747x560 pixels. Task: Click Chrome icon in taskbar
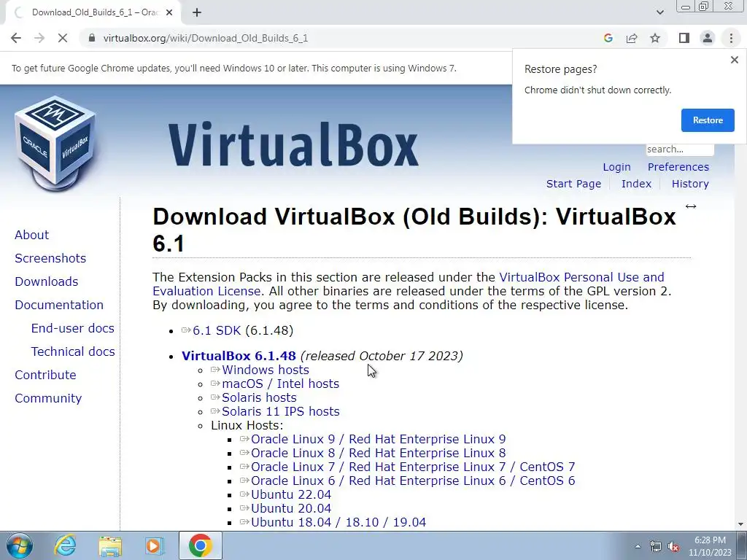[x=200, y=545]
